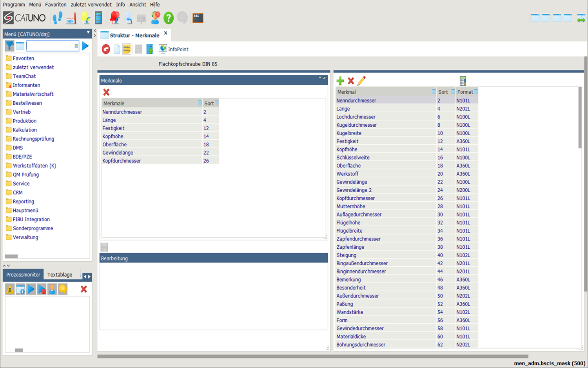This screenshot has width=588, height=368.
Task: Open the Menü [CATUNO/daj] panel dropdown arrow
Action: click(88, 33)
